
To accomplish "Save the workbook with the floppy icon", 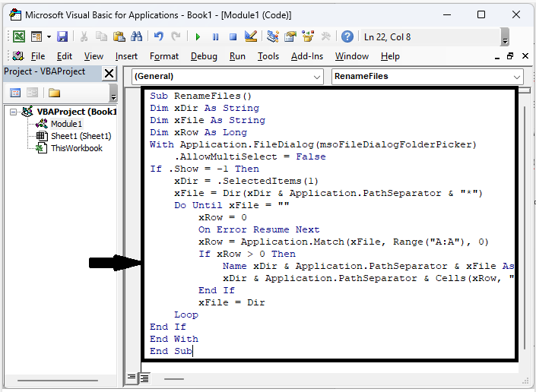I will [62, 36].
